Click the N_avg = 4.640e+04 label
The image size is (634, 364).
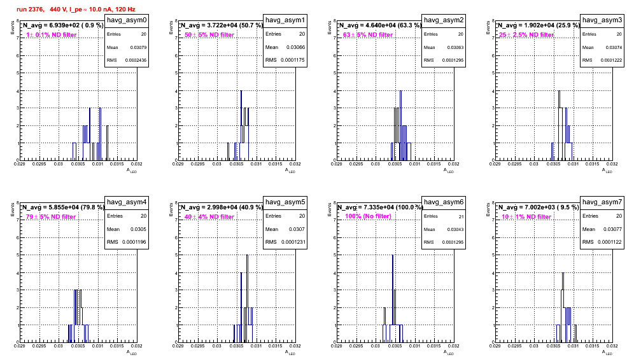tap(379, 25)
